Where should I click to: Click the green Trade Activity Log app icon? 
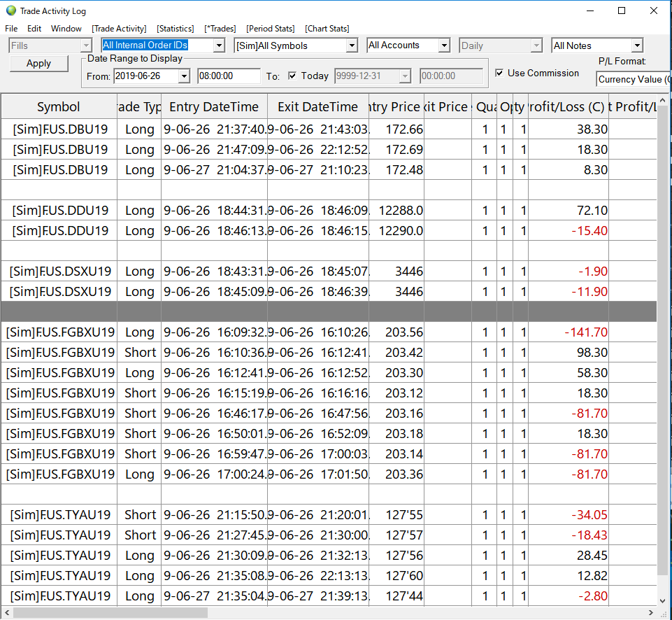click(10, 10)
